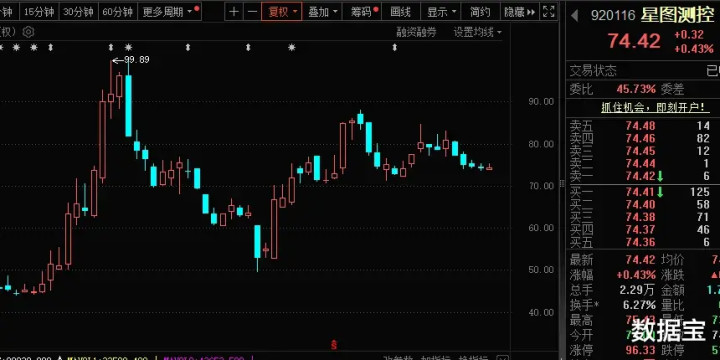Open chart settings gear icon

click(x=28, y=32)
